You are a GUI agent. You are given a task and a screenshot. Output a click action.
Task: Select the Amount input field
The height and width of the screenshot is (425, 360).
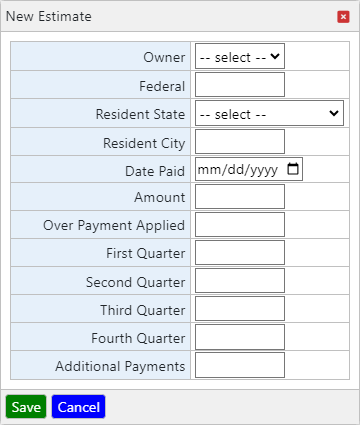[x=240, y=197]
